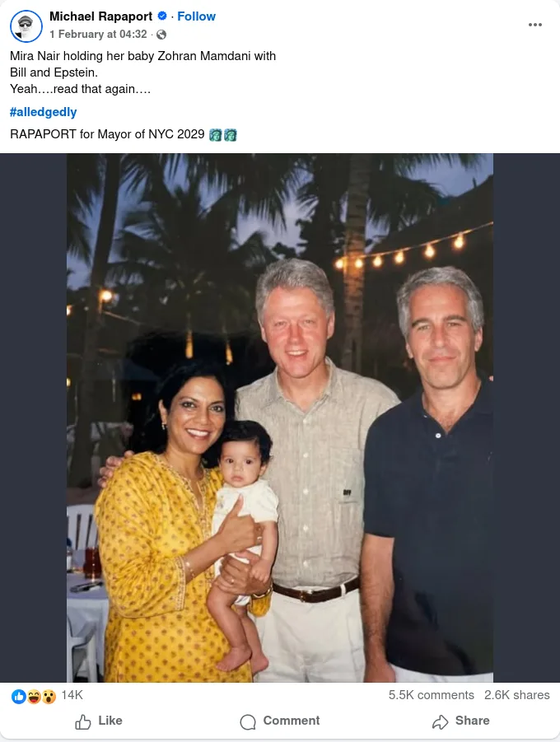The width and height of the screenshot is (560, 742).
Task: Click the blue thumbs-up reaction icon
Action: click(18, 696)
